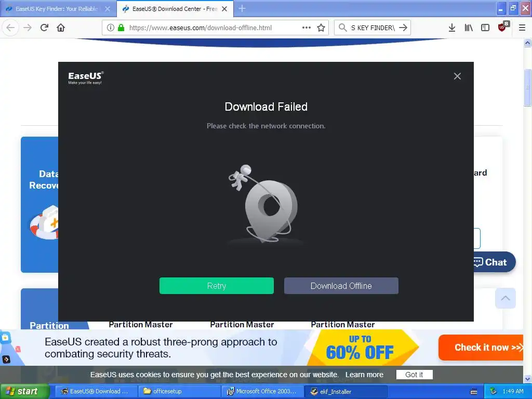Screen dimensions: 532x399
Task: Toggle the sidebar view icon
Action: 485,28
